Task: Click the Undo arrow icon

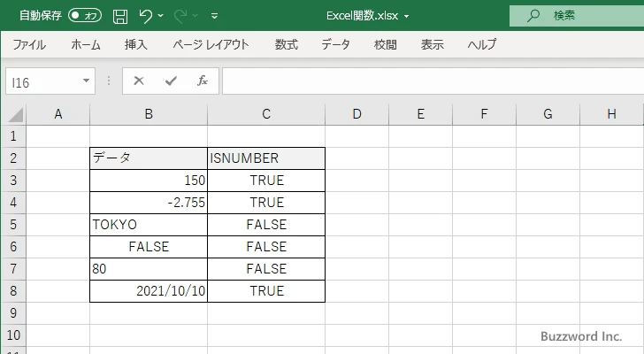Action: pyautogui.click(x=145, y=16)
